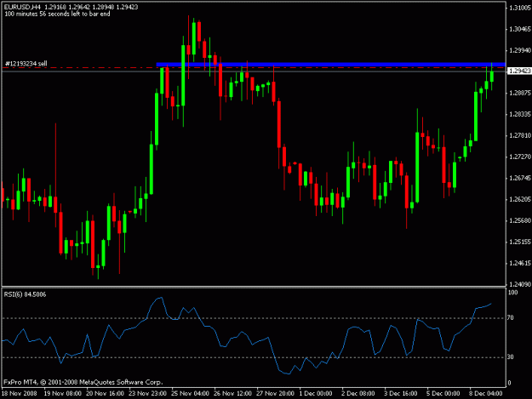Click price scale value 1.24615
Viewport: 532px width, 399px height.
[520, 264]
